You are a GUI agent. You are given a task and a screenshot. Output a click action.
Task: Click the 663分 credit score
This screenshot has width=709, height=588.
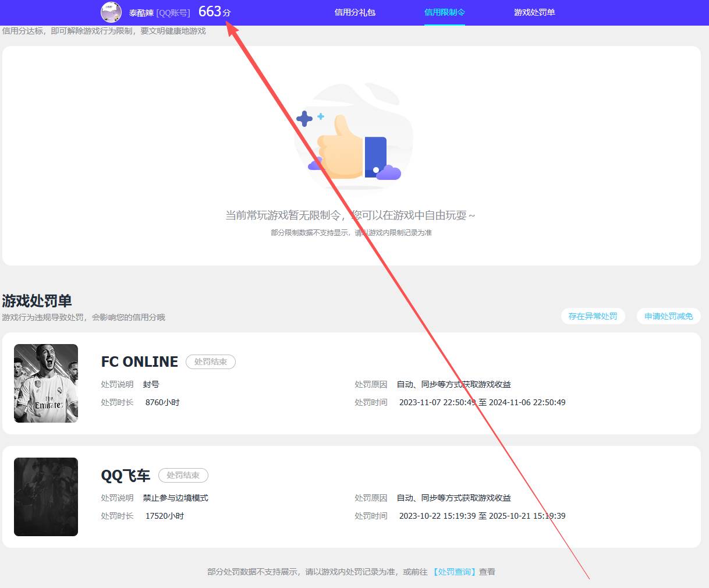point(214,12)
